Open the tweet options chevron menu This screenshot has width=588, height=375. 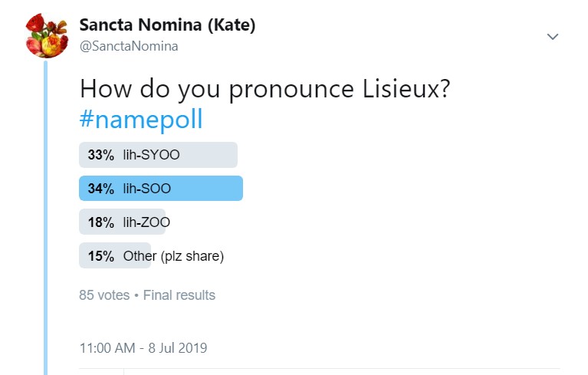pyautogui.click(x=552, y=37)
